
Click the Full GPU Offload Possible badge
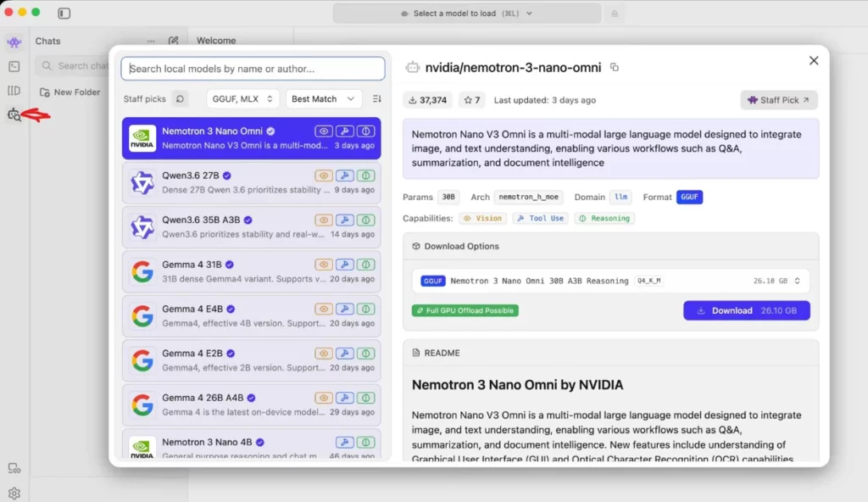click(465, 310)
